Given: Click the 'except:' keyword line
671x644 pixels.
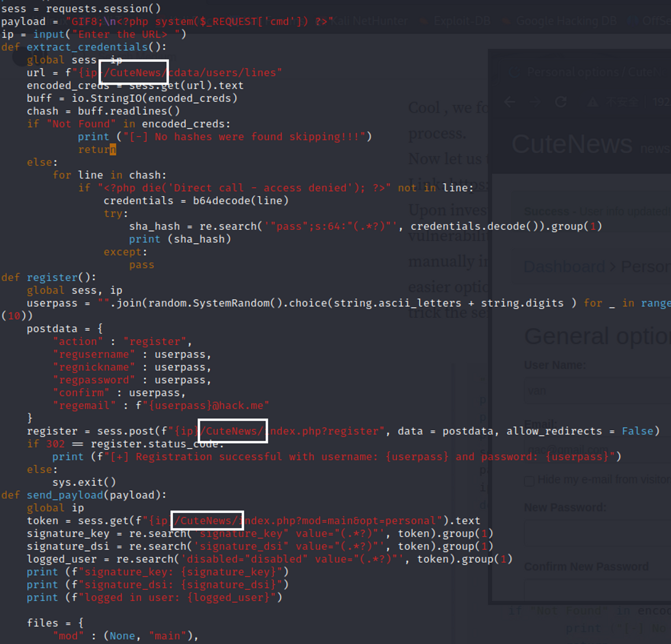Looking at the screenshot, I should point(125,252).
